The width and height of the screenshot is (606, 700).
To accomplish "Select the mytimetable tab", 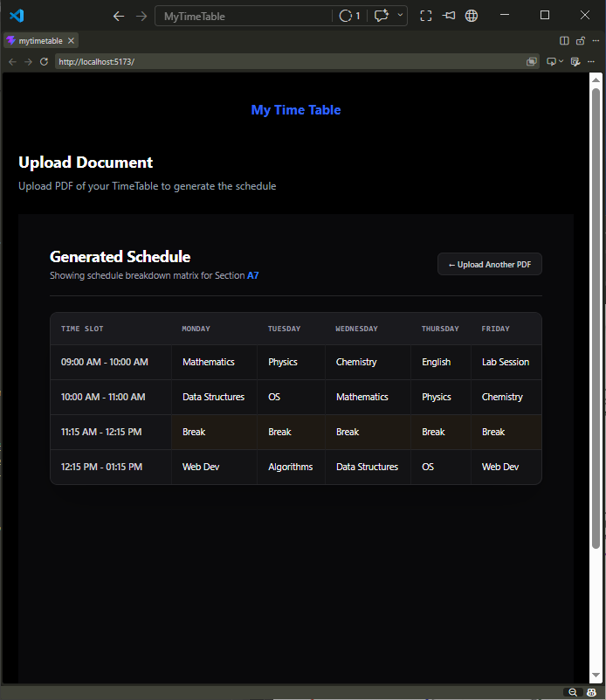I will tap(40, 40).
